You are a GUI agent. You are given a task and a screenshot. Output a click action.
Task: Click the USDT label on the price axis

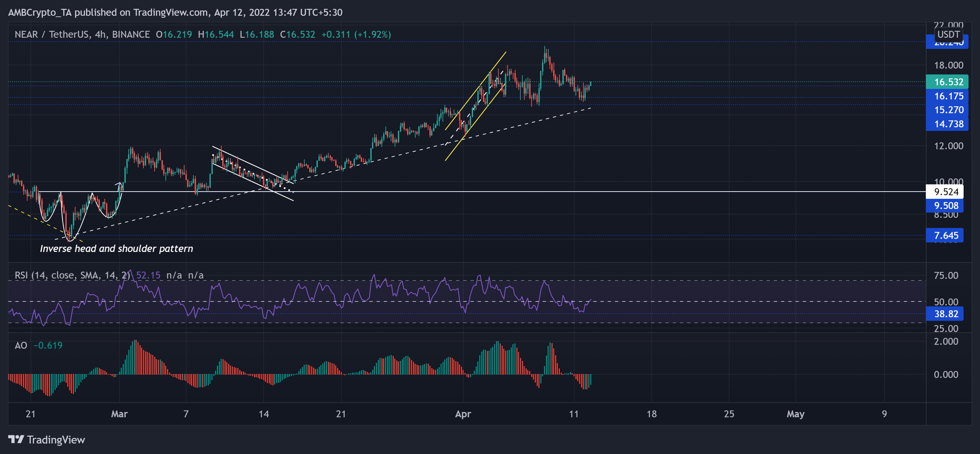pos(948,34)
